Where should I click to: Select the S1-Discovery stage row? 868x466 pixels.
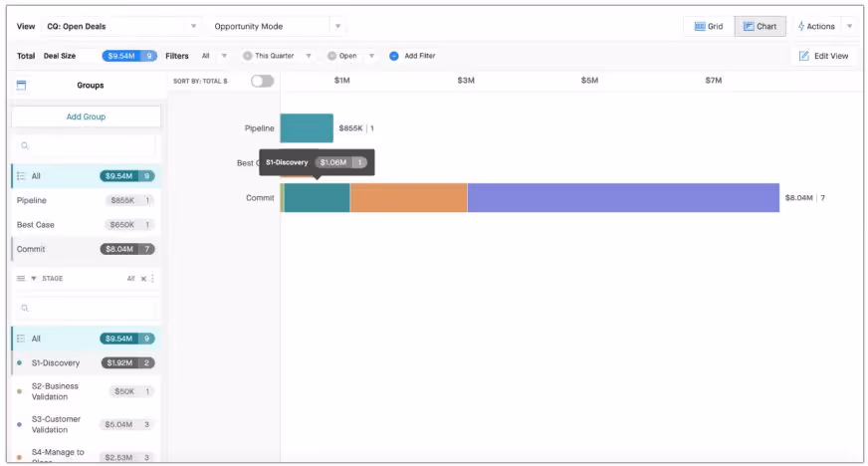pyautogui.click(x=86, y=362)
